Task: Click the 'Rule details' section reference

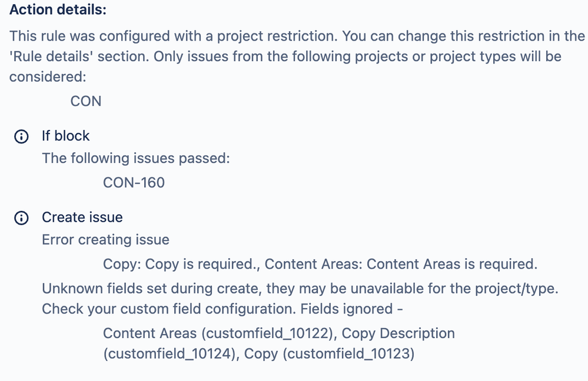Action: pyautogui.click(x=51, y=56)
